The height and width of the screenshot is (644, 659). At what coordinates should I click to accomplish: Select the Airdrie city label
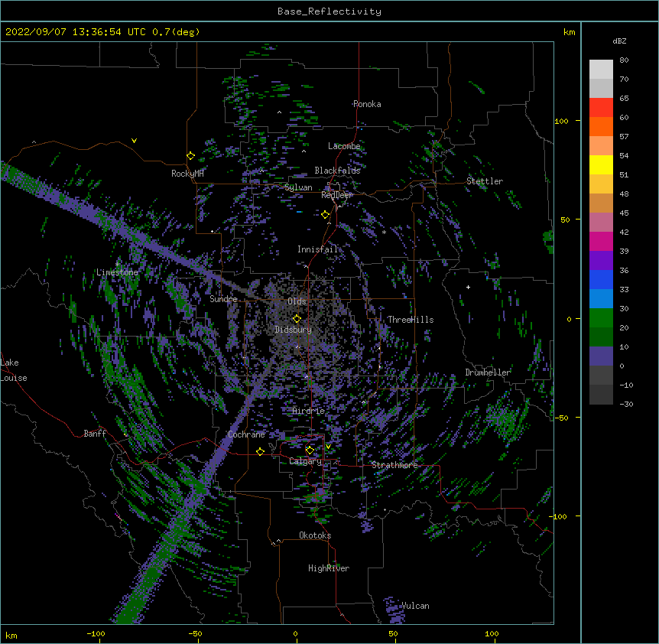309,411
